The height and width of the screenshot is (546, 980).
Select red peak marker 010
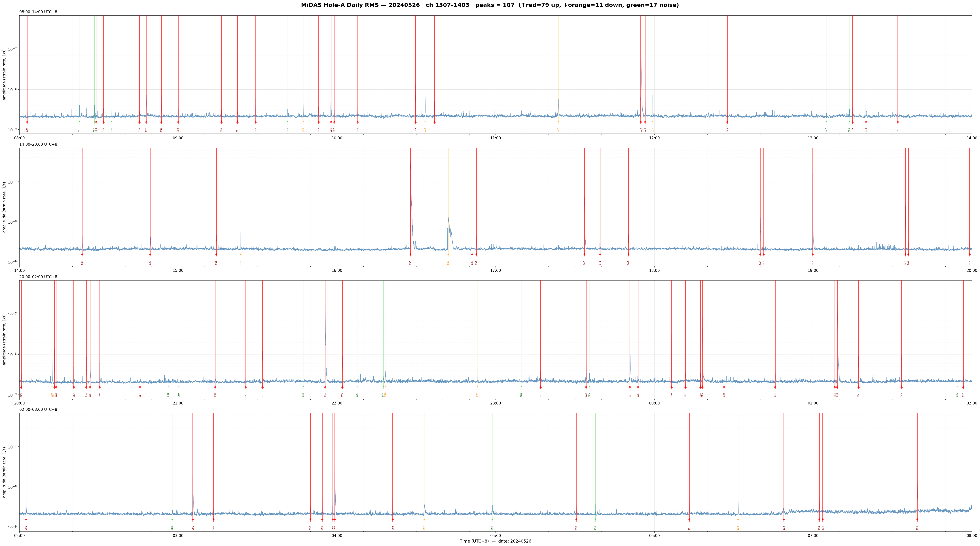[221, 122]
